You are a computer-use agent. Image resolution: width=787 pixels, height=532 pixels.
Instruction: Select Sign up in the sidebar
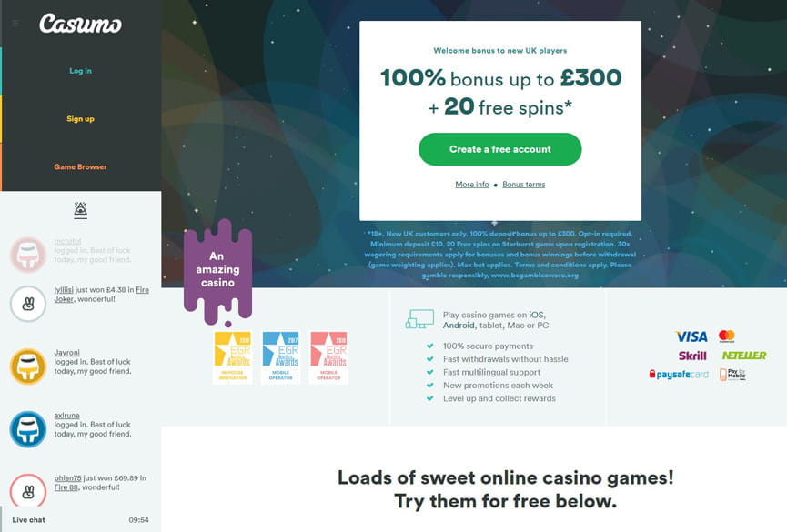pos(79,118)
